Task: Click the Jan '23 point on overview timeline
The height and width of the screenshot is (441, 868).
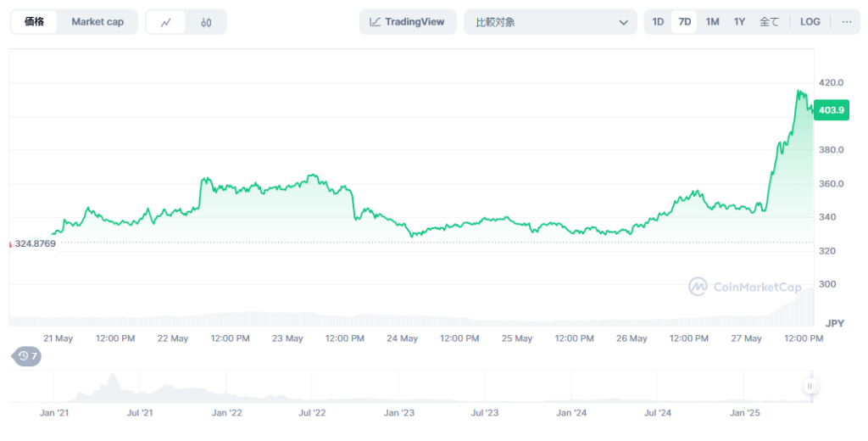Action: [x=398, y=413]
